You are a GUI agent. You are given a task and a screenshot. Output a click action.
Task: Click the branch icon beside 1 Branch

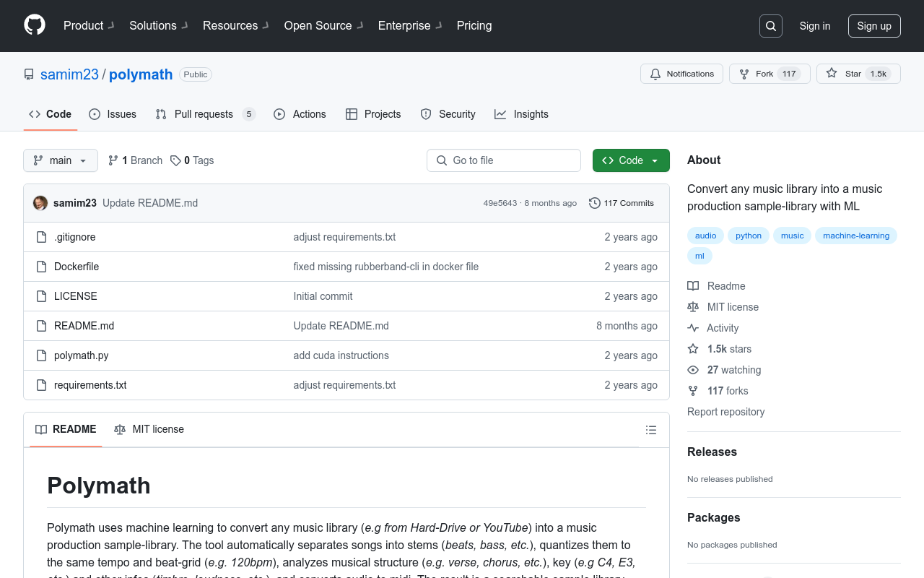point(113,160)
